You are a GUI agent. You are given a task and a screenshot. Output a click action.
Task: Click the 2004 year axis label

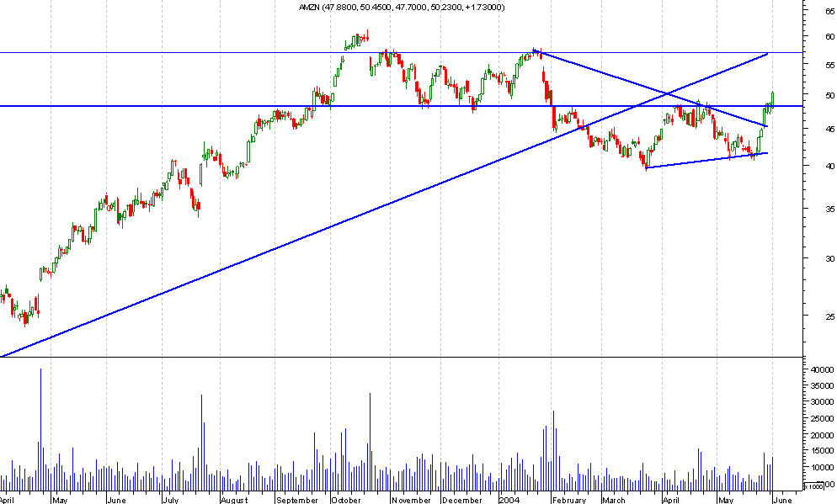click(509, 501)
